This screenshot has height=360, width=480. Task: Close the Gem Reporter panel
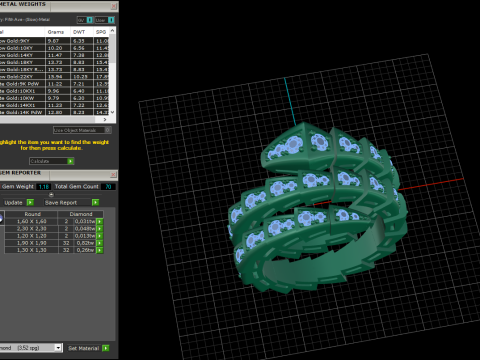[114, 175]
